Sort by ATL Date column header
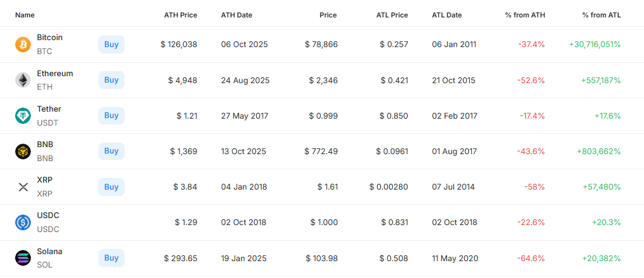Viewport: 644px width, 278px height. click(x=447, y=15)
